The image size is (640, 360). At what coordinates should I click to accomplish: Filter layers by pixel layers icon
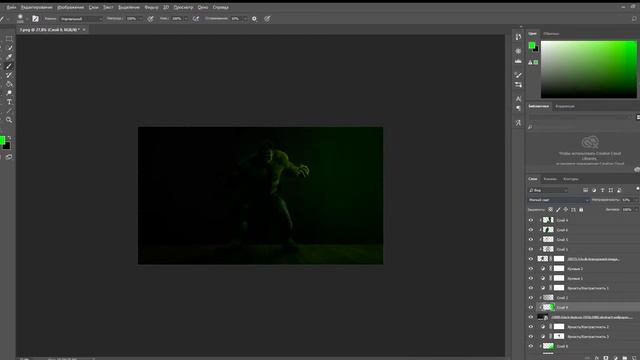[x=585, y=190]
